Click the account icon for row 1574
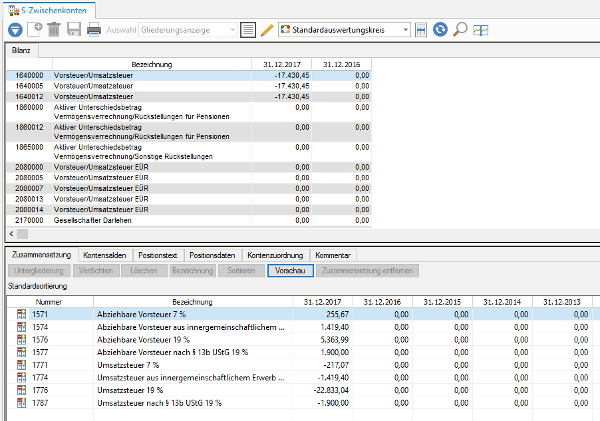Screen dimensions: 600x421 click(21, 327)
